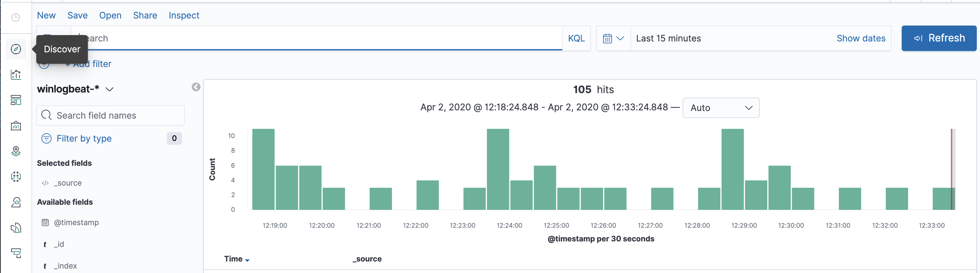This screenshot has height=273, width=980.
Task: Click Inspect in the top menu
Action: pyautogui.click(x=184, y=16)
